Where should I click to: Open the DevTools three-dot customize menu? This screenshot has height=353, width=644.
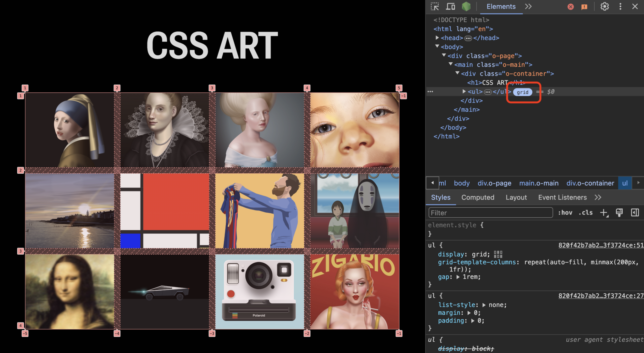(x=620, y=7)
